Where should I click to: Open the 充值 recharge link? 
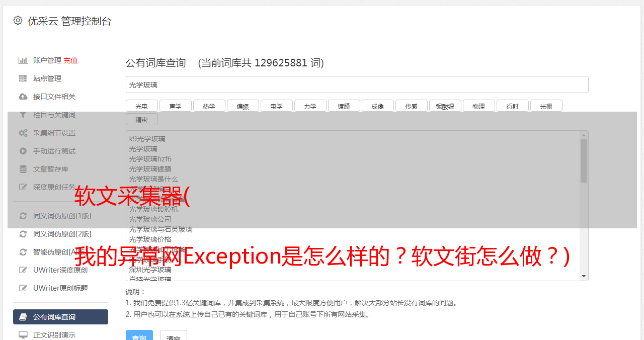click(70, 60)
